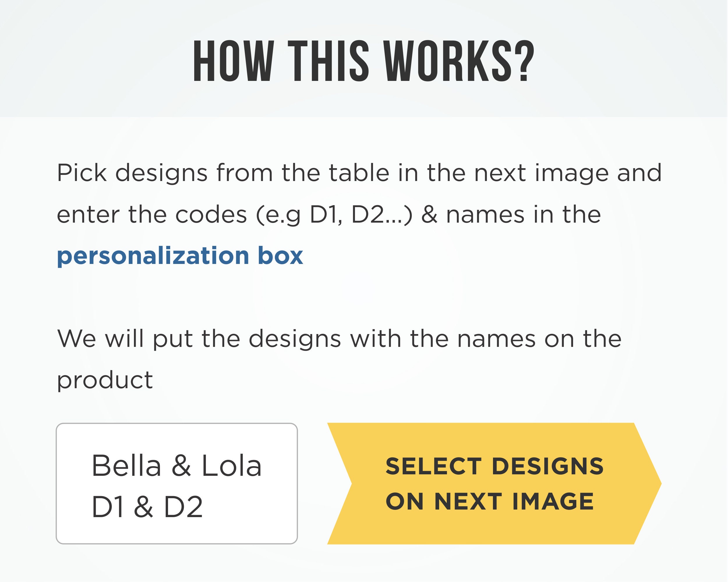This screenshot has height=582, width=728.
Task: Click the word 'product' in the paragraph
Action: pyautogui.click(x=105, y=381)
